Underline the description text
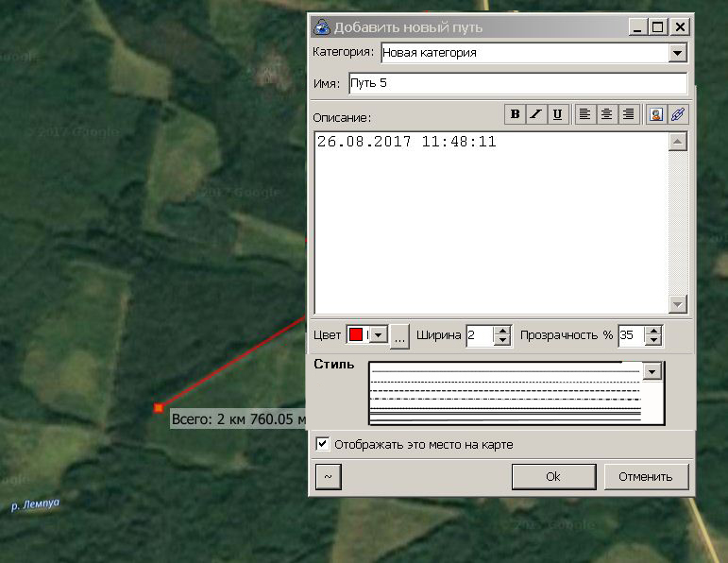The width and height of the screenshot is (728, 563). pos(557,114)
